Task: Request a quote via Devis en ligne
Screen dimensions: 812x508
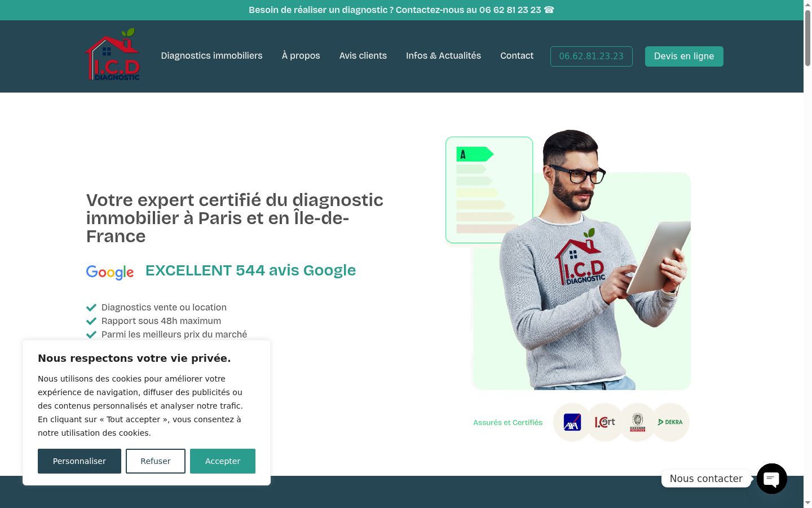Action: (684, 56)
